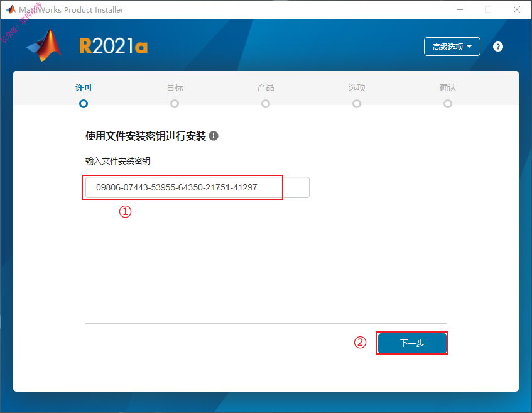Click the 确认 step circle marker

(447, 104)
